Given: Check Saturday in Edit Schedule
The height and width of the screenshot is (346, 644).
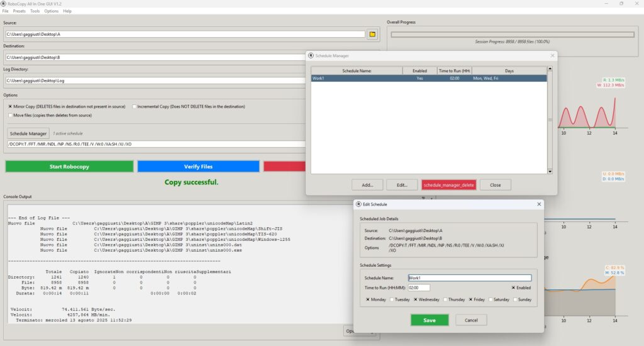Looking at the screenshot, I should tap(491, 299).
